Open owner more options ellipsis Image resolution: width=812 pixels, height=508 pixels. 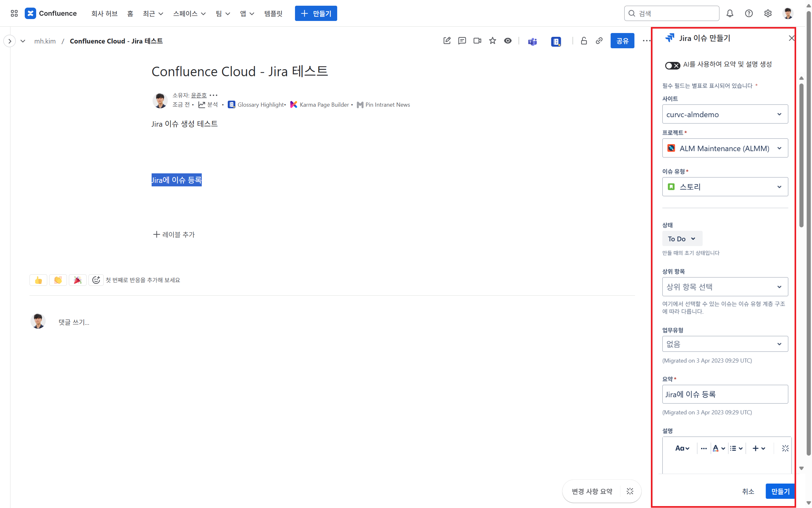[213, 95]
